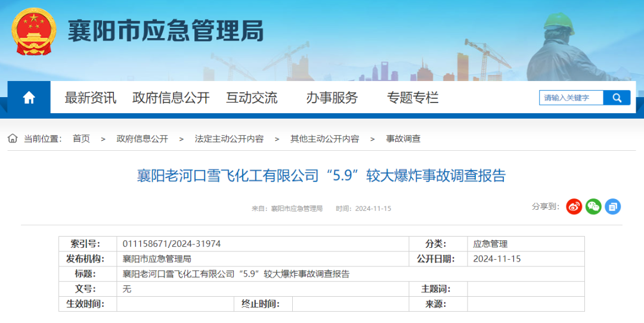Open 法定主动公开内容 breadcrumb link
The image size is (644, 323).
point(229,139)
